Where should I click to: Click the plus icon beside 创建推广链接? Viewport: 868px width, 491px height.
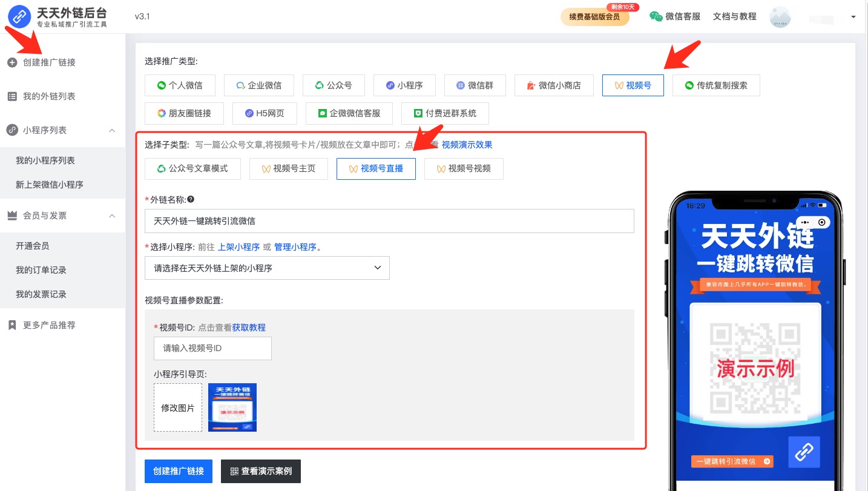pyautogui.click(x=12, y=62)
